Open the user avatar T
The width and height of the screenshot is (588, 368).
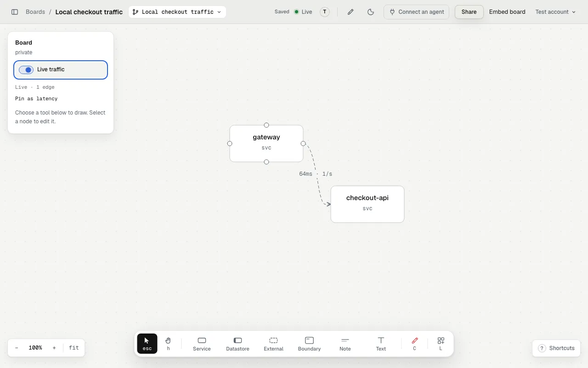tap(325, 12)
